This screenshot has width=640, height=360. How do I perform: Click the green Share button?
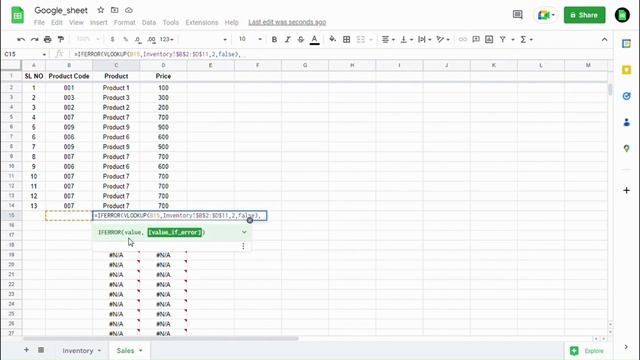point(584,15)
